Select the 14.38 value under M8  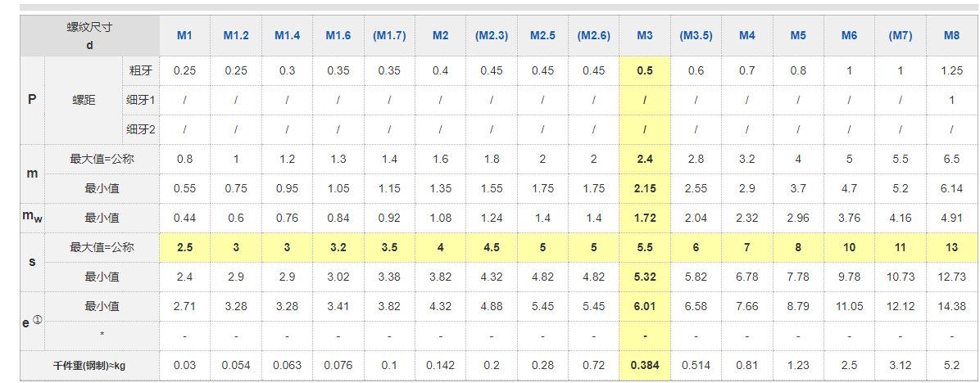coord(951,306)
